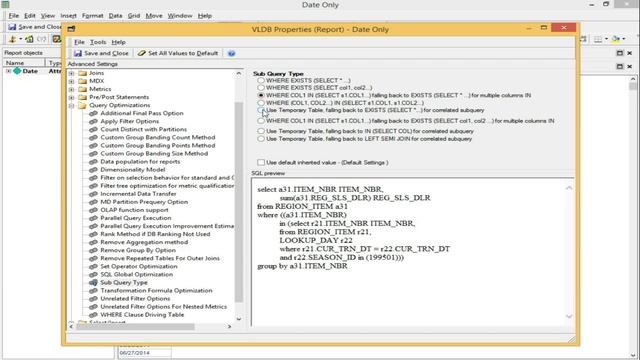Open the File menu in VLDB Properties

click(x=79, y=42)
